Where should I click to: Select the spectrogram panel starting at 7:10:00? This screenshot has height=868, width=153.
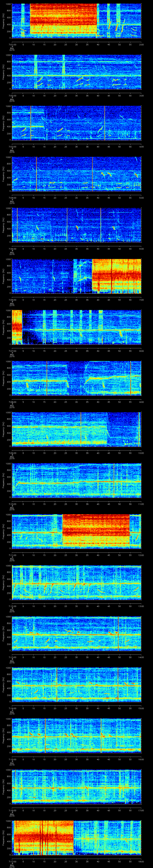tap(77, 480)
